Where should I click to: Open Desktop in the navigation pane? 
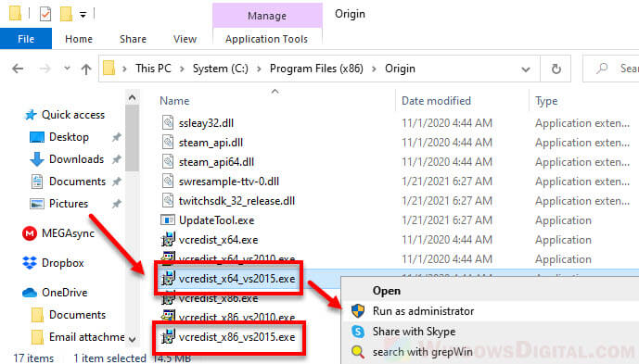point(69,137)
